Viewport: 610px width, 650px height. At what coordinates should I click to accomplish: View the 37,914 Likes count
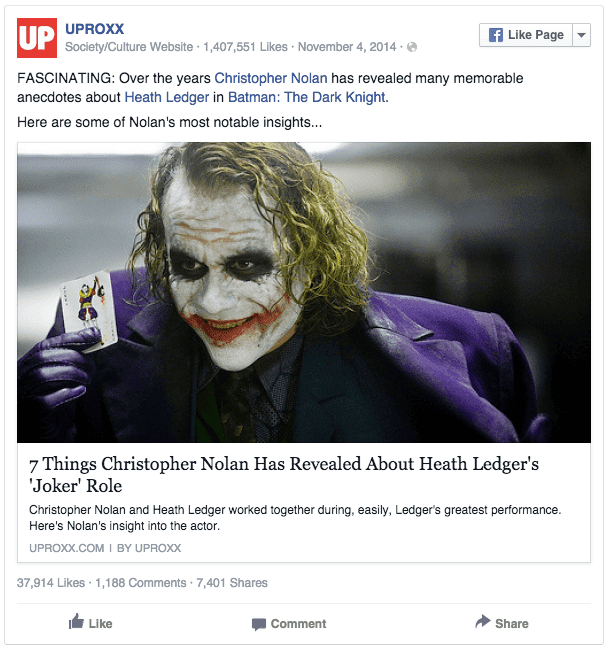point(51,583)
